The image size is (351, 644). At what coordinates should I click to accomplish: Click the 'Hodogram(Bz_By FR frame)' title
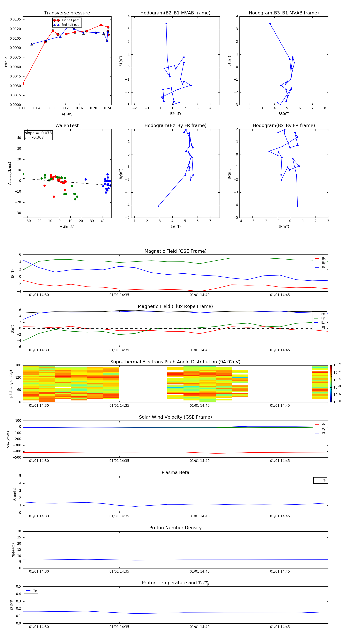(x=175, y=125)
